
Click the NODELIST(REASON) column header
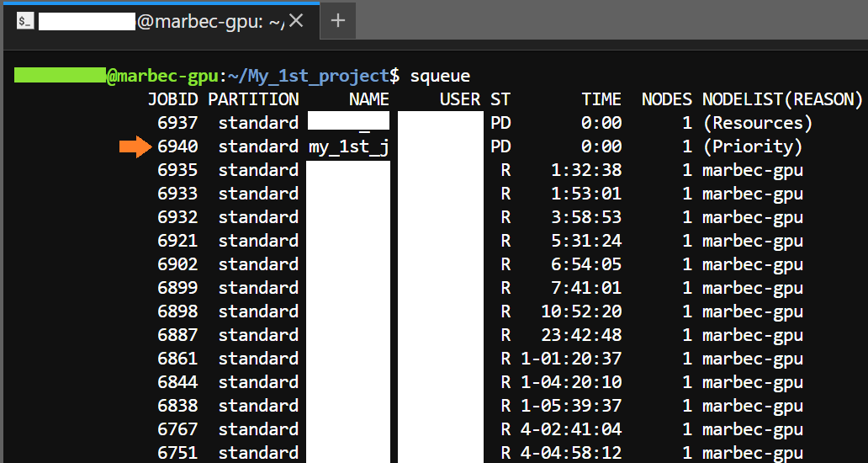point(782,99)
